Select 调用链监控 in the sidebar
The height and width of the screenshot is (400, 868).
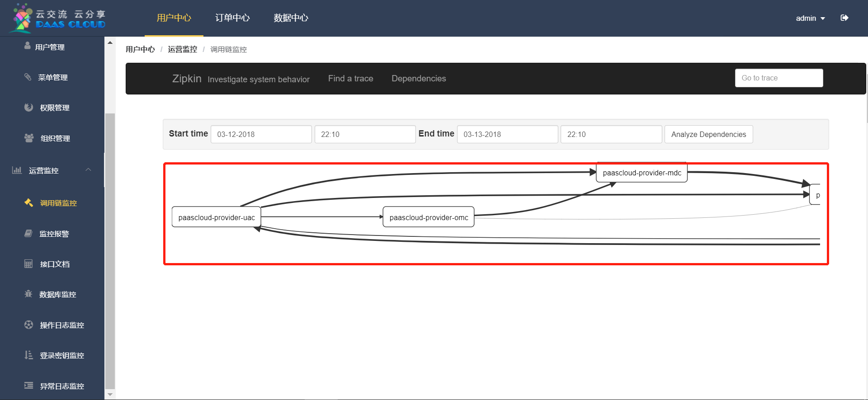click(58, 203)
